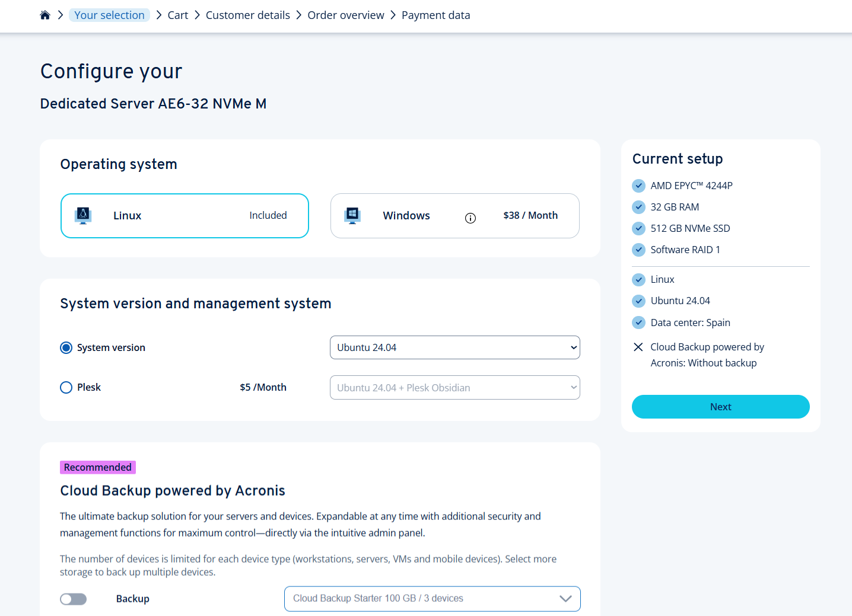The image size is (852, 616).
Task: Open the Ubuntu 24.04 system version dropdown
Action: point(455,347)
